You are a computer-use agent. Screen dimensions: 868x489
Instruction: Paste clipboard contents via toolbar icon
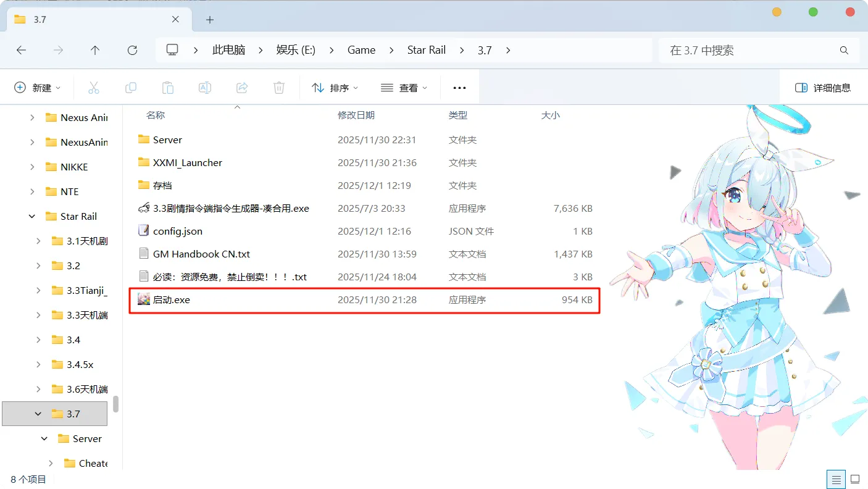[168, 87]
